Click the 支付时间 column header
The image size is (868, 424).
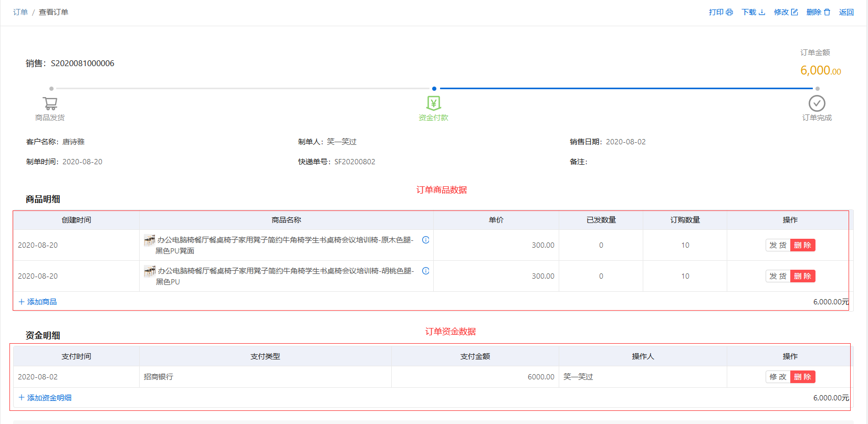[76, 356]
